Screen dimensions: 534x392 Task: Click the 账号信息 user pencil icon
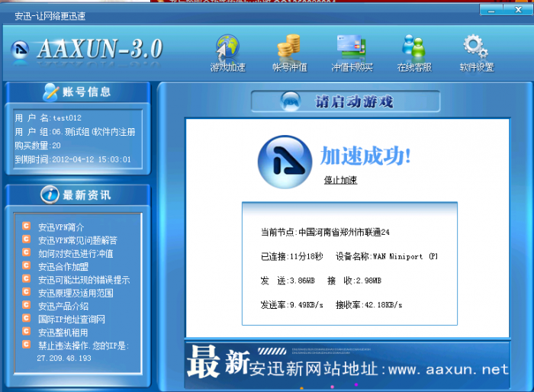(x=50, y=92)
